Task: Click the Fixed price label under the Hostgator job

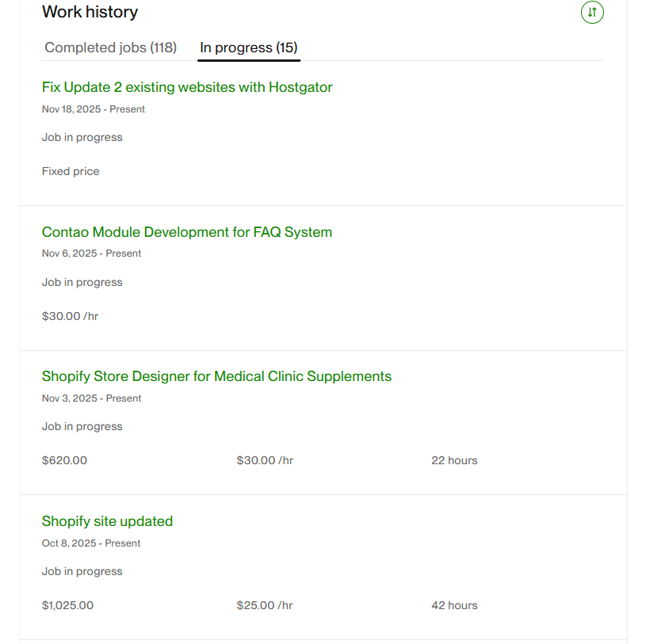Action: click(71, 171)
